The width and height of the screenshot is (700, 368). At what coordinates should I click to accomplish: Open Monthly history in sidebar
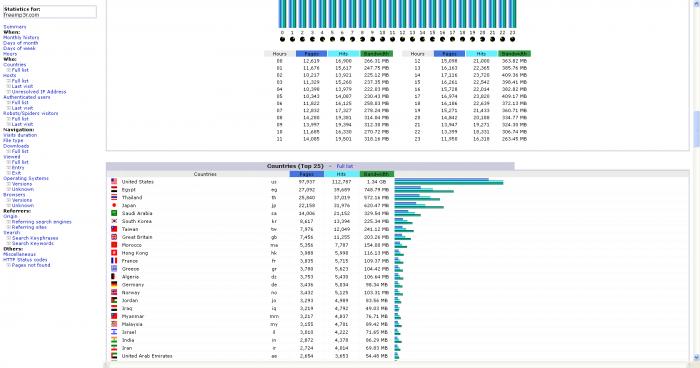21,38
